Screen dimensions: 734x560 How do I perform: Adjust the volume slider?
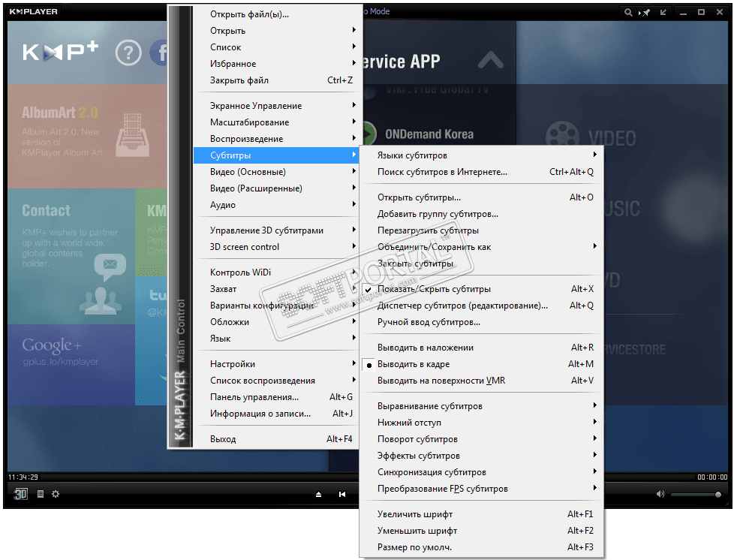696,495
